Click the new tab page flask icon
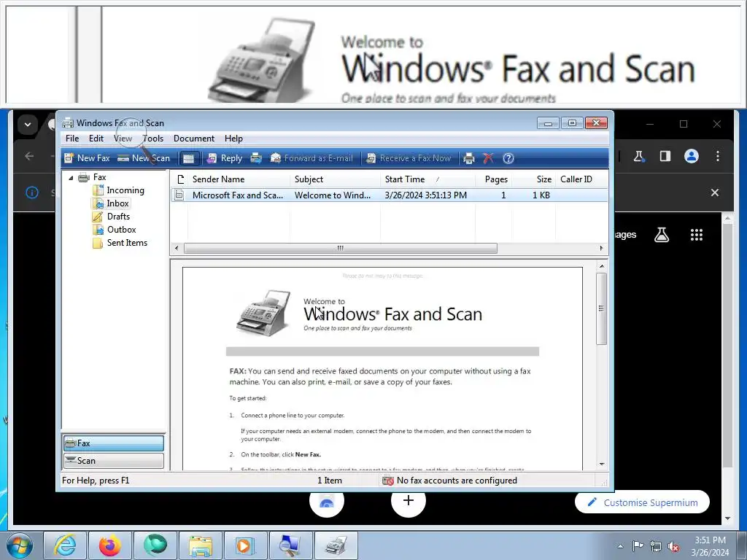This screenshot has height=560, width=747. pos(661,234)
